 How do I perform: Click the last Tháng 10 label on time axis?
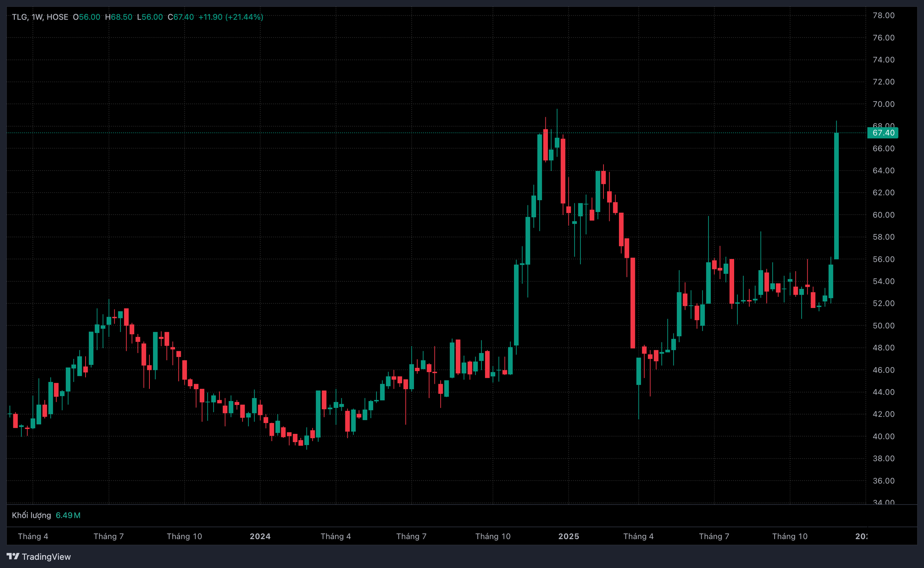pos(789,536)
